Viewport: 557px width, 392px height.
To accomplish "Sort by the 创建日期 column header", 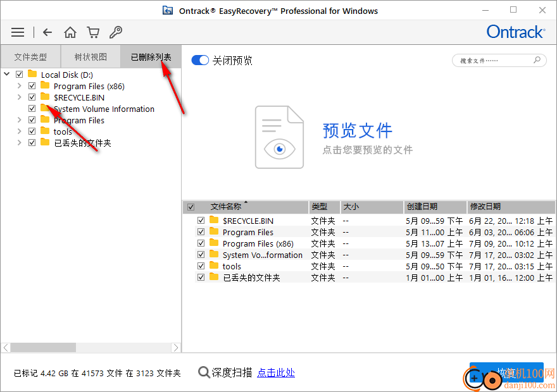I will click(x=435, y=207).
